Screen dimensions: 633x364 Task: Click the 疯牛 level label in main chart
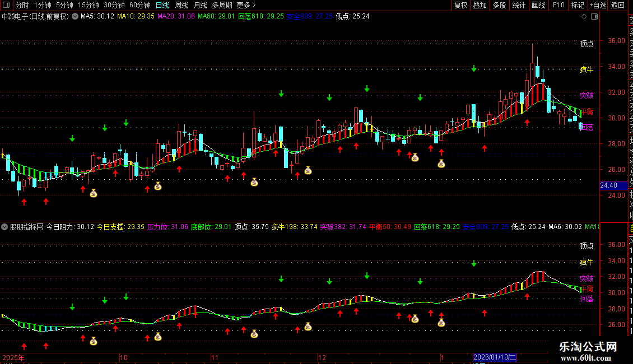tap(587, 70)
